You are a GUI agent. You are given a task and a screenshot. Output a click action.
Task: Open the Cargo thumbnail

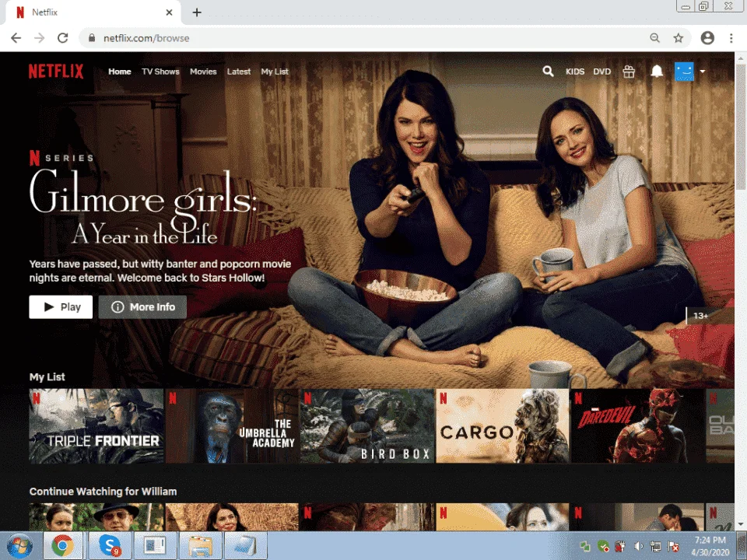(x=503, y=425)
